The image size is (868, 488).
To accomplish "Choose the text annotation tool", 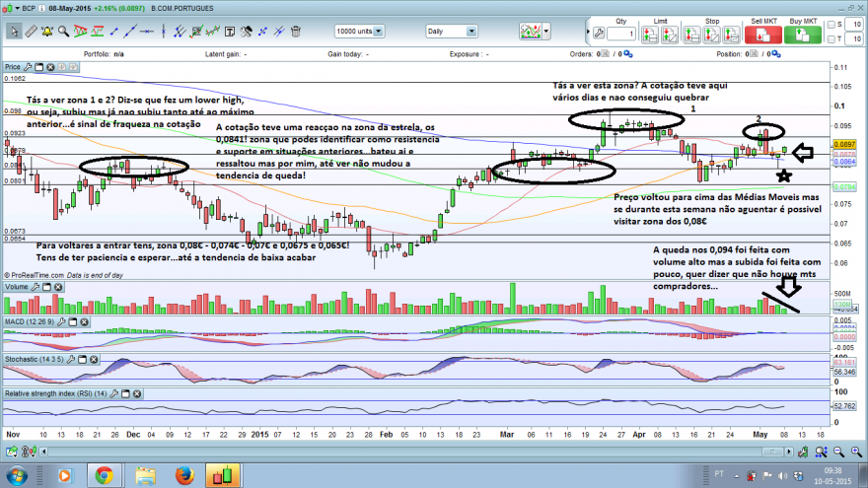I will tap(229, 32).
